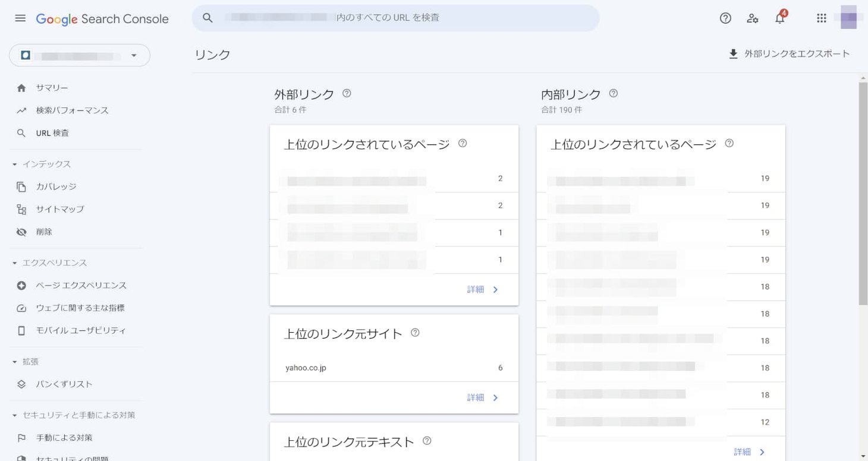Click help icon beside 上位のリンク元サイト
The width and height of the screenshot is (868, 461).
click(415, 333)
